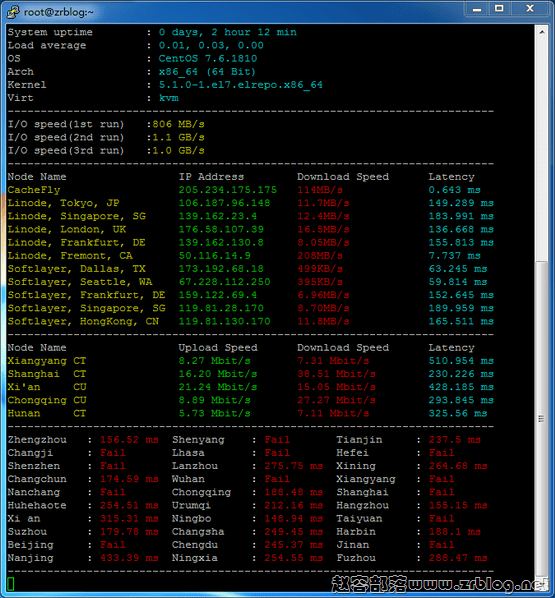Close the root@zrblog SSH session window
555x598 pixels.
coord(530,9)
